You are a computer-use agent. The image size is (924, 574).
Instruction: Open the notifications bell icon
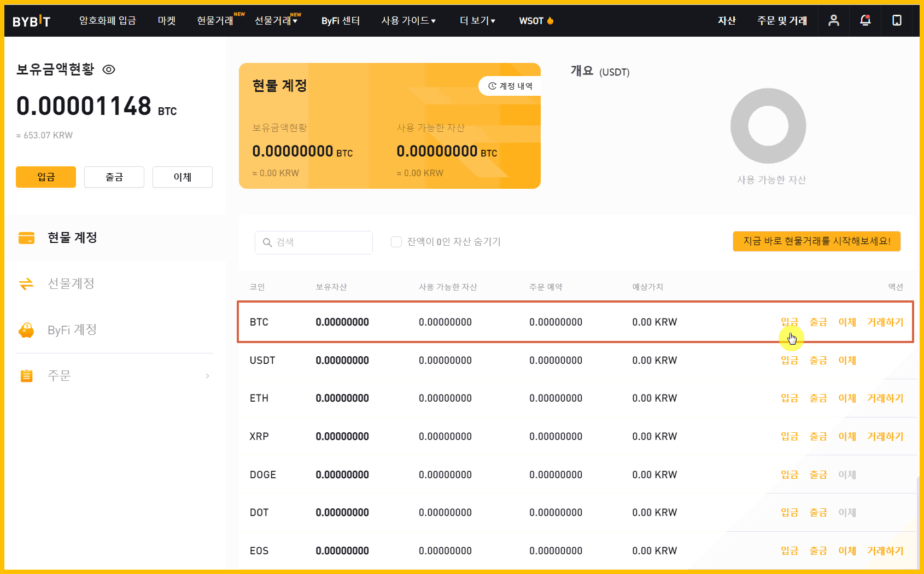pos(865,20)
